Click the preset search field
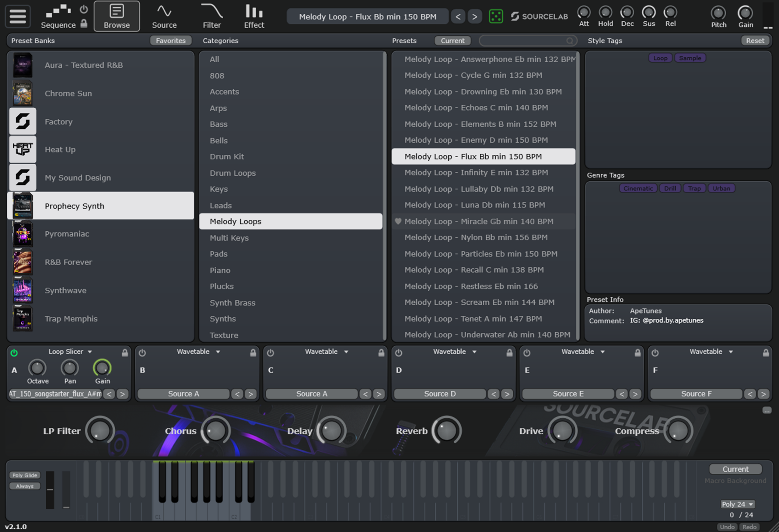The height and width of the screenshot is (532, 779). [528, 40]
